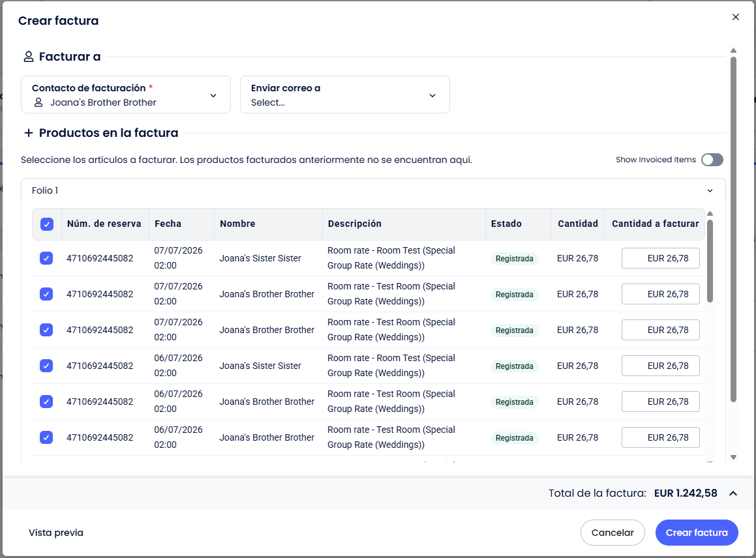Click the Crear factura button
Screen dimensions: 756x558
[697, 533]
